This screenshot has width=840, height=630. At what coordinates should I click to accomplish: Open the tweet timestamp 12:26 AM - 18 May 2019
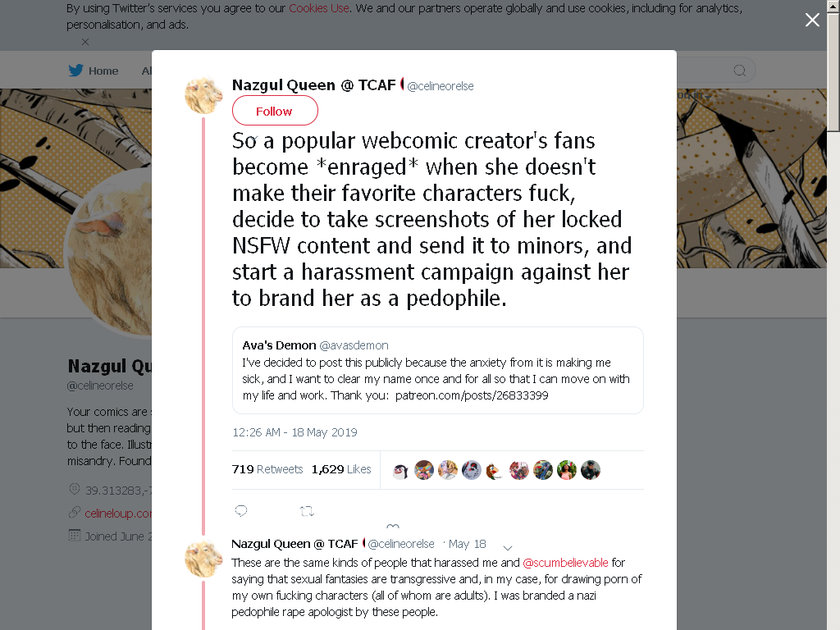click(x=294, y=432)
